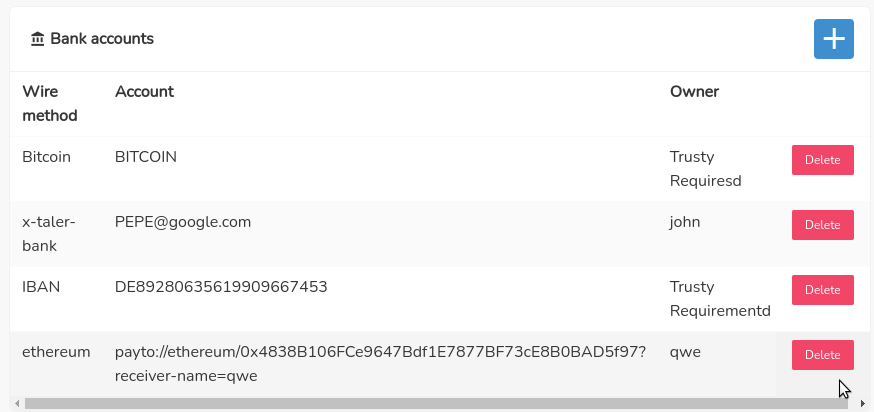The height and width of the screenshot is (412, 874).
Task: Select the PEPE@google.com account cell
Action: (x=183, y=221)
